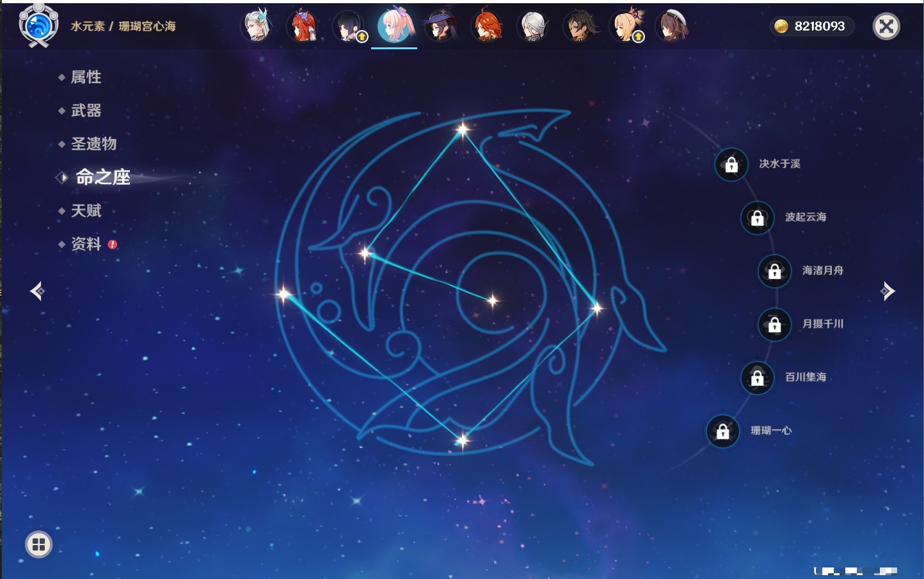Screen dimensions: 924x579
Task: Select the white-haired character with blue feather
Action: coord(257,26)
